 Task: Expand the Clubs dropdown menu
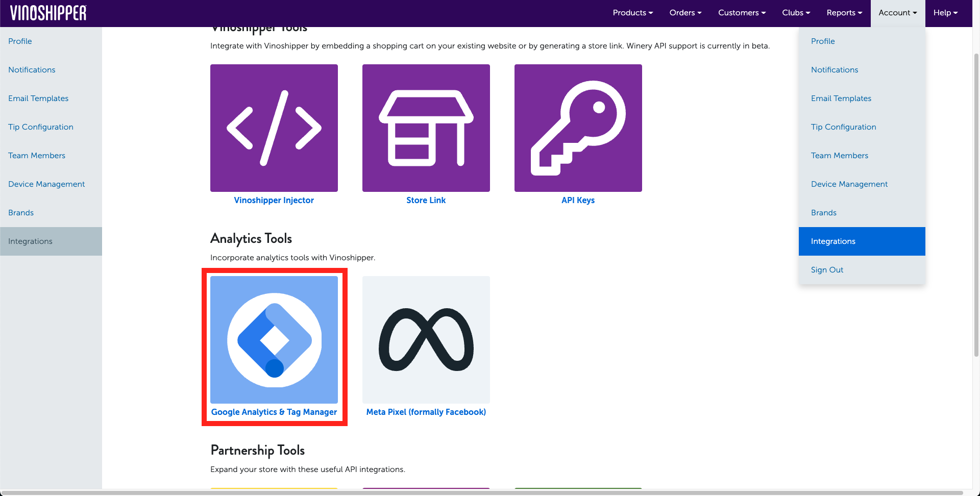(796, 13)
